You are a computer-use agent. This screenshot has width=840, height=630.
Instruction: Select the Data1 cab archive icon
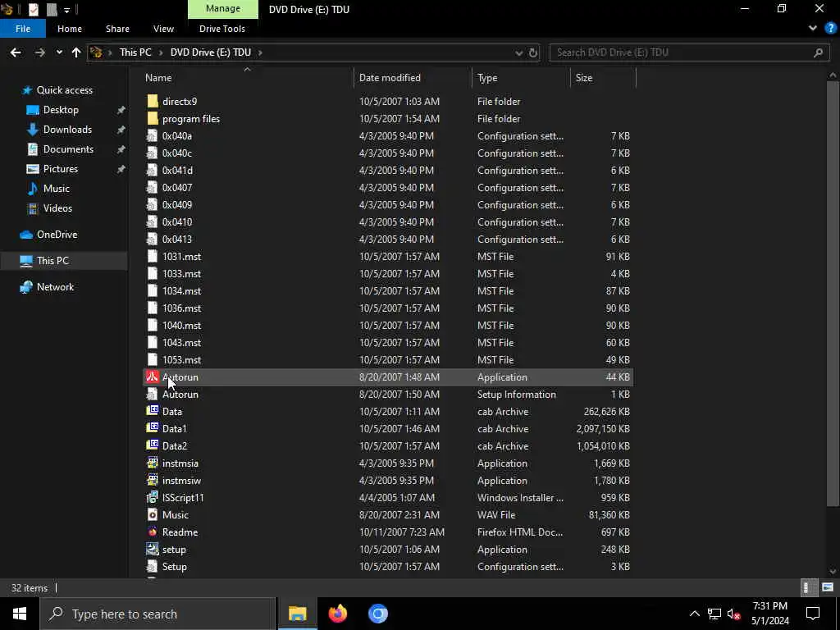click(153, 428)
